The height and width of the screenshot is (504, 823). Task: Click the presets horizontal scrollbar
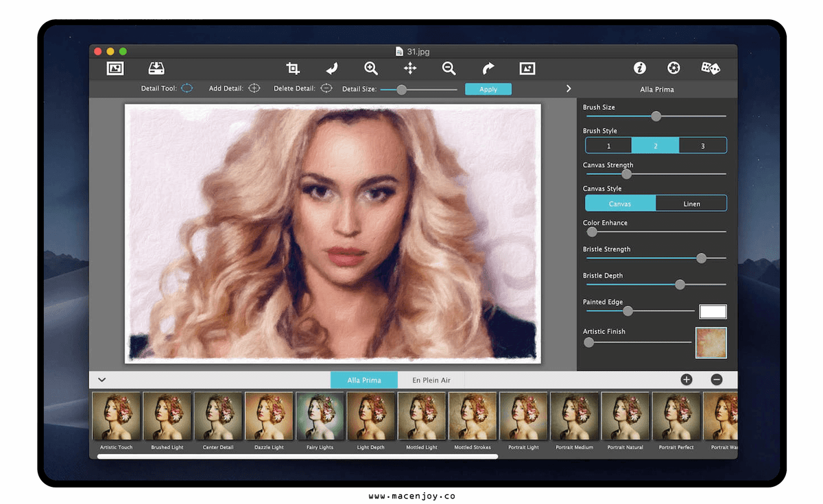coord(298,456)
